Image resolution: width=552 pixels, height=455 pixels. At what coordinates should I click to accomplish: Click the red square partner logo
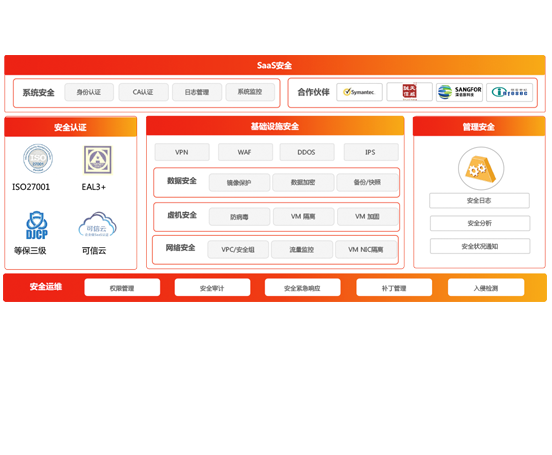[409, 92]
